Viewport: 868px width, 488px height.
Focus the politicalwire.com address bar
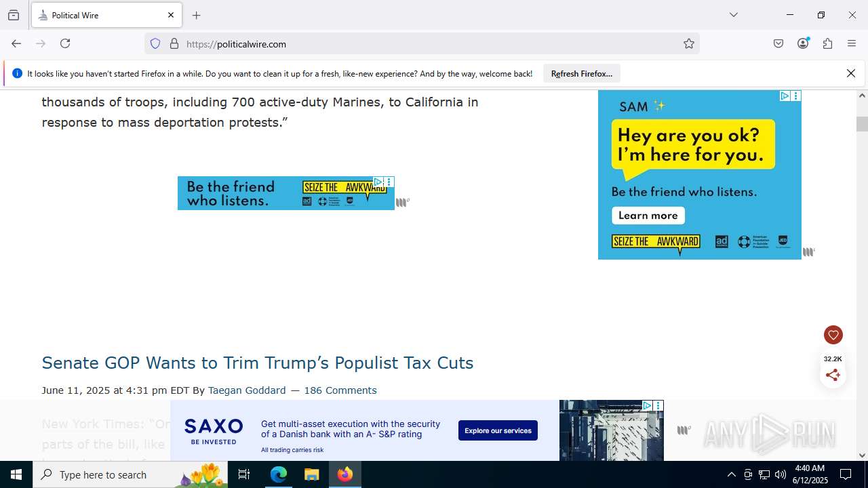[x=420, y=43]
